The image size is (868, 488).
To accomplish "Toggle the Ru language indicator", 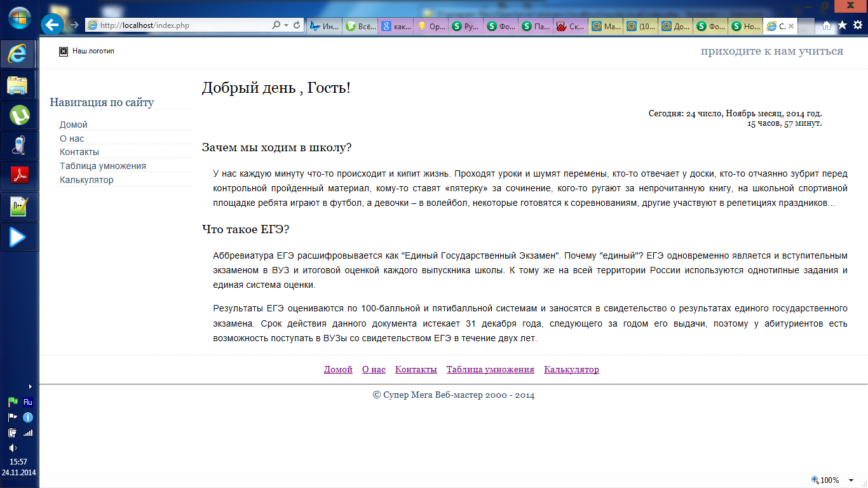I will pyautogui.click(x=27, y=402).
